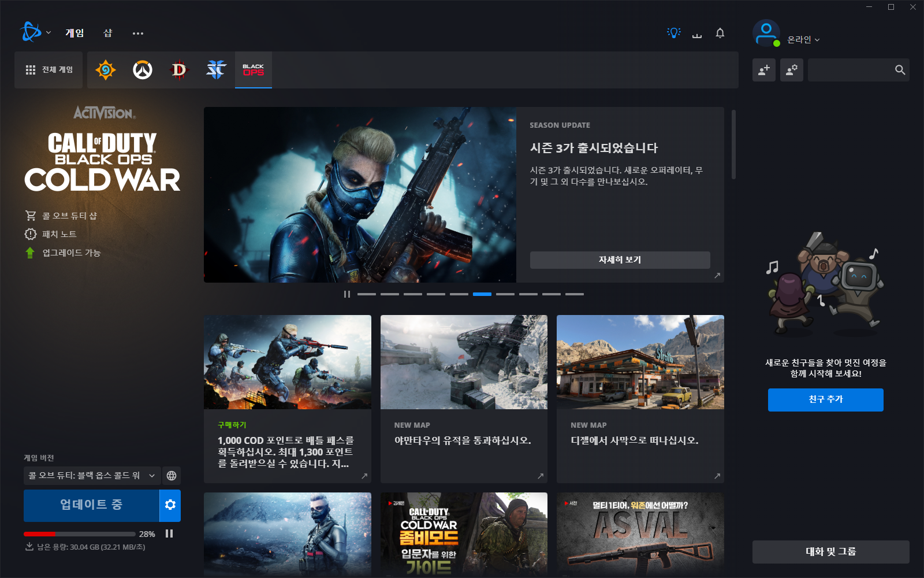Click the 시즌 3가 출시되었습니다 headline
The height and width of the screenshot is (578, 924).
click(594, 148)
